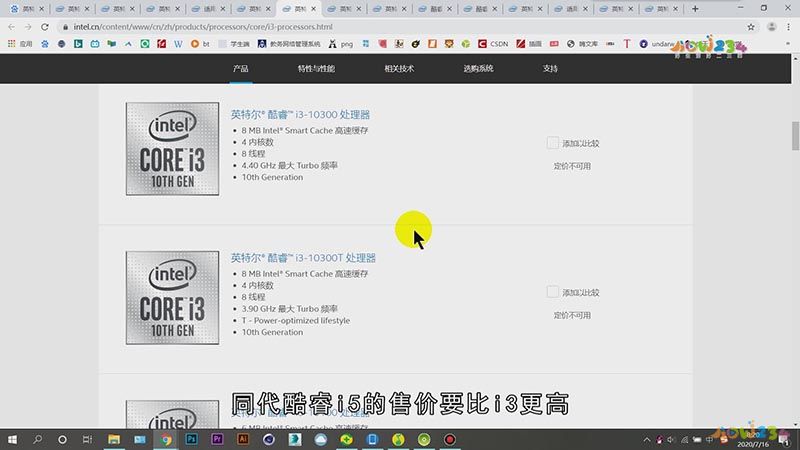Screen dimensions: 800x450
Task: Click T - Power-optimized lifestyle text
Action: pos(295,320)
